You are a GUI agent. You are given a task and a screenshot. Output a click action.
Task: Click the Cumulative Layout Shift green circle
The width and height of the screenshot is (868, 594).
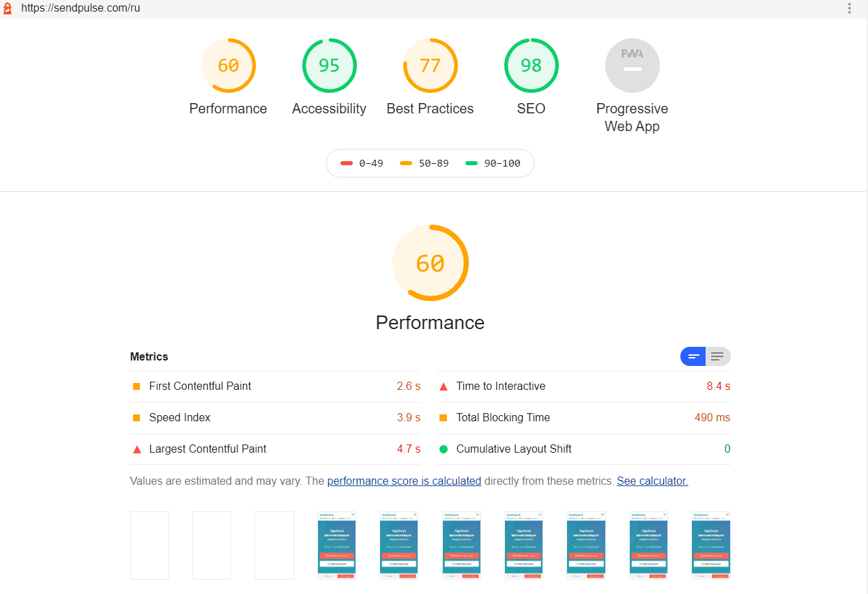pos(443,449)
